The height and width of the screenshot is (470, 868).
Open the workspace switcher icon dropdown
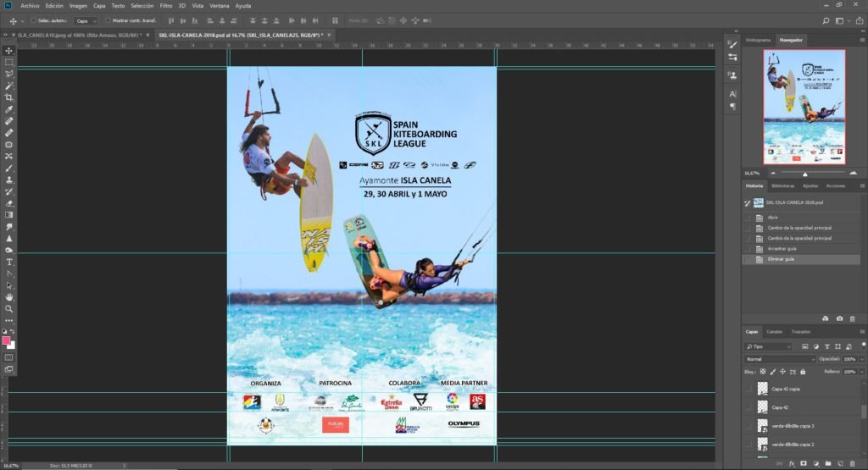tap(842, 21)
